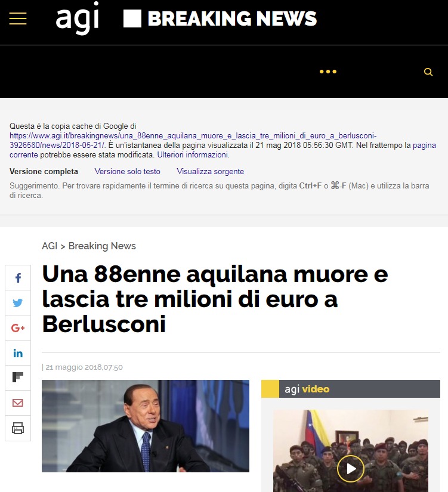This screenshot has height=492, width=448.
Task: Send article by email icon
Action: (x=18, y=403)
